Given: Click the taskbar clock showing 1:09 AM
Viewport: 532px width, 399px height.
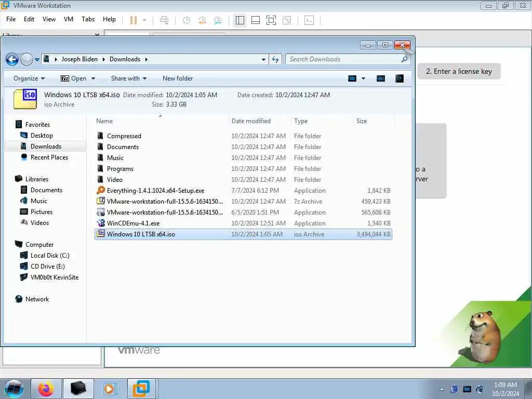Looking at the screenshot, I should click(x=506, y=389).
